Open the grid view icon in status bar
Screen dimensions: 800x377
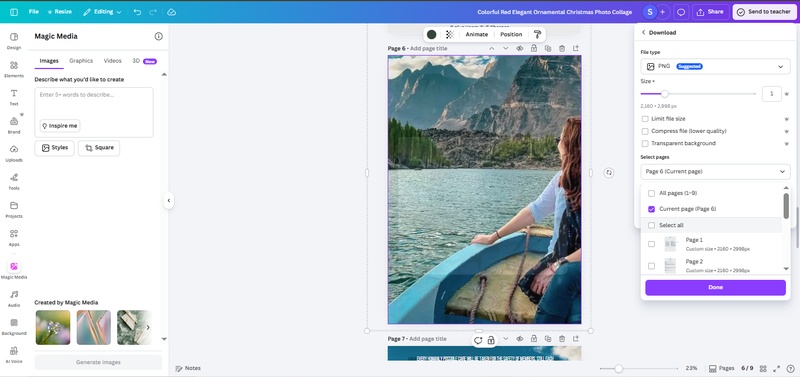763,368
